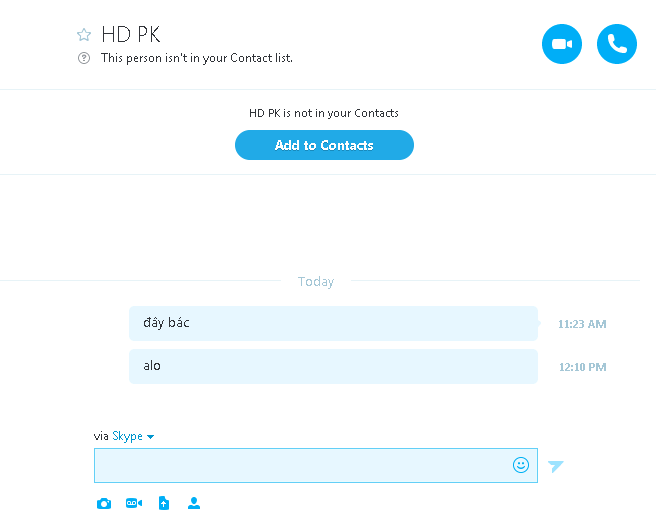
Task: Click the 11:23 AM message timestamp
Action: (x=582, y=324)
